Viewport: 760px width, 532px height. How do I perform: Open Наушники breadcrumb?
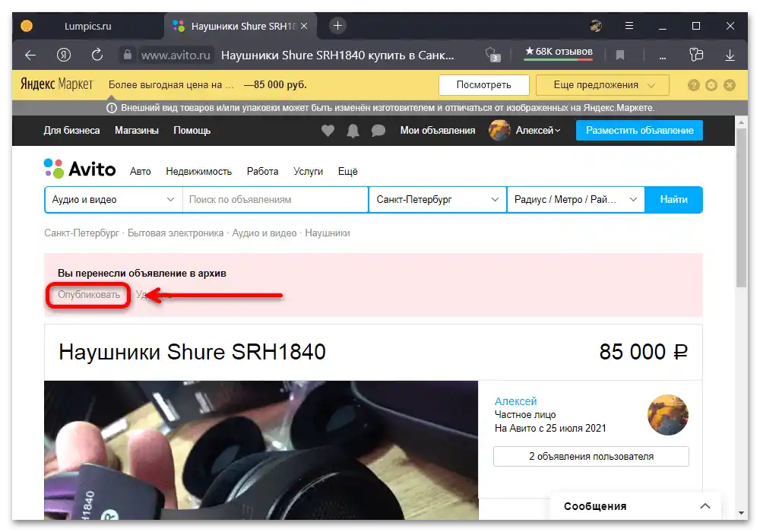pos(327,233)
